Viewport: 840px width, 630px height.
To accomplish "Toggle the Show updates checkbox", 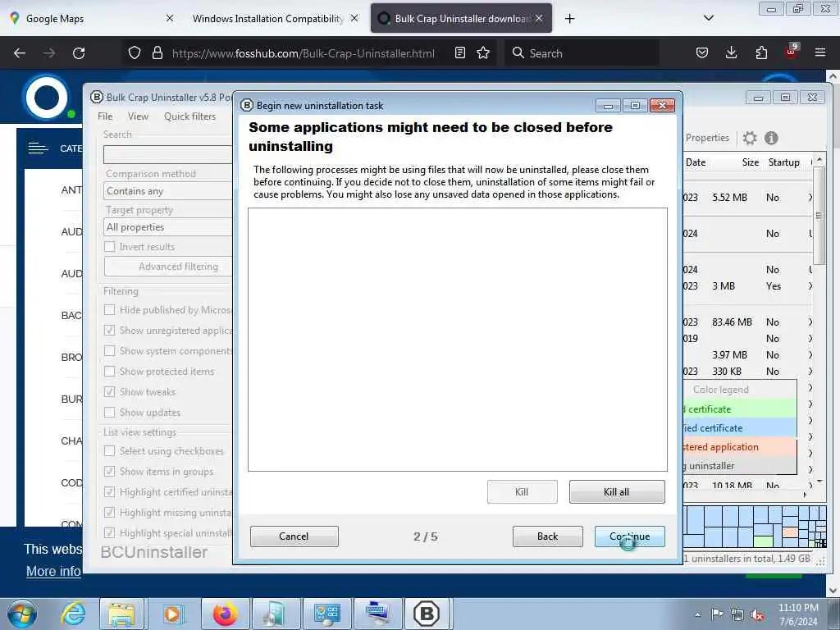I will [x=110, y=413].
